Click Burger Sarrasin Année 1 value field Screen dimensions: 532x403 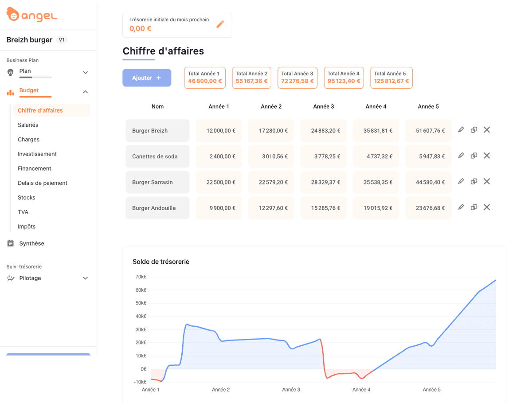(x=219, y=182)
